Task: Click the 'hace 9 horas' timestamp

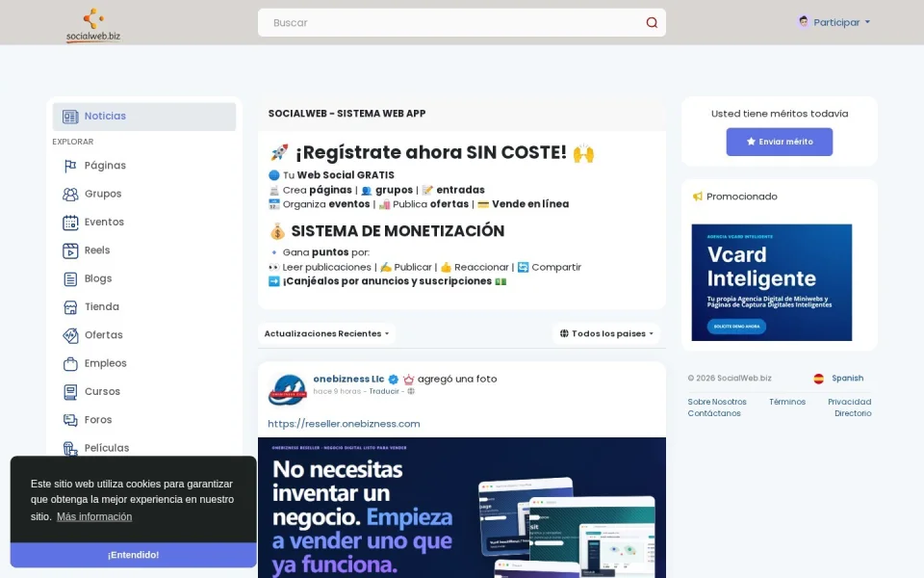Action: pyautogui.click(x=337, y=392)
